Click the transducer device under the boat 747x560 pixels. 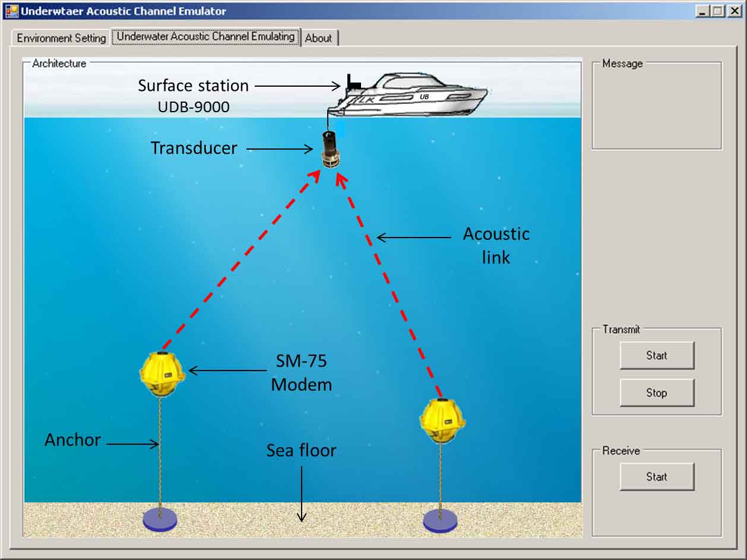tap(330, 150)
